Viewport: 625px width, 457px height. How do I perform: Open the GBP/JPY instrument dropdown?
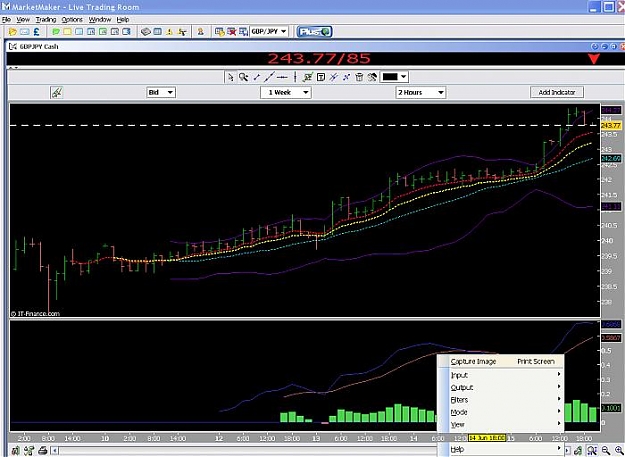click(x=269, y=31)
